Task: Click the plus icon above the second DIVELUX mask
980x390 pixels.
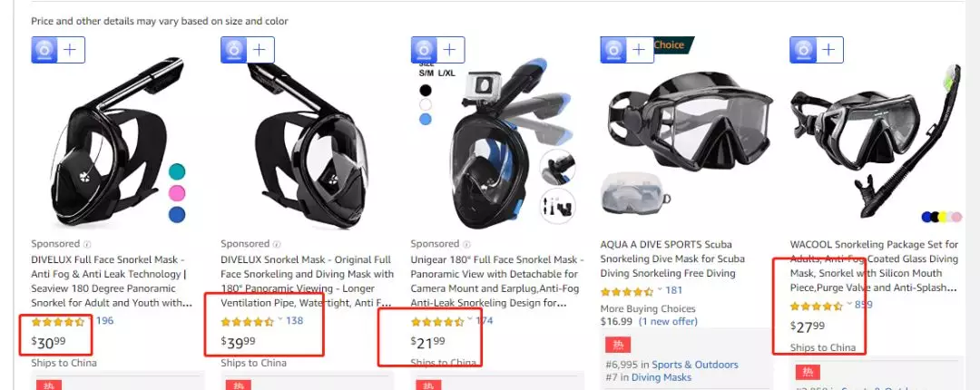Action: pyautogui.click(x=260, y=50)
